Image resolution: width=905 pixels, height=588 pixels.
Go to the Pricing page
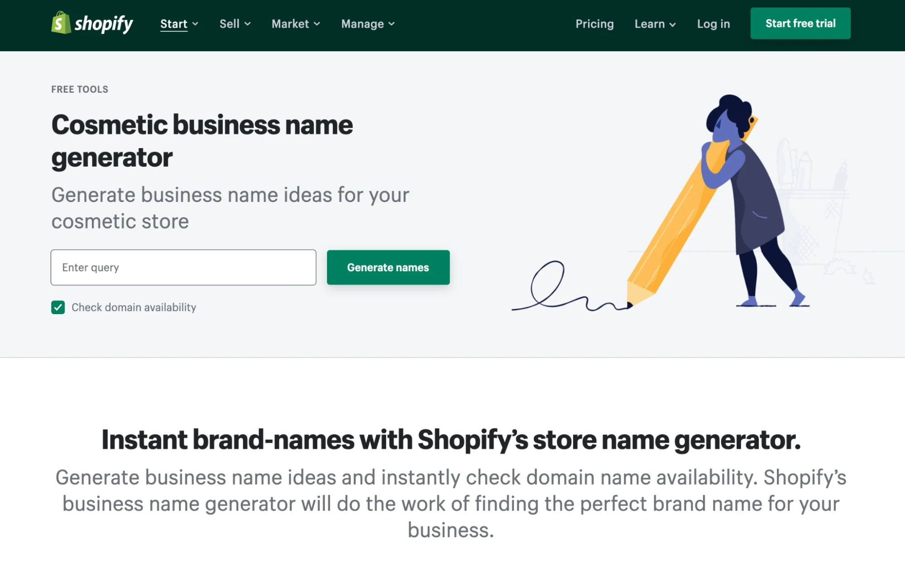tap(594, 24)
